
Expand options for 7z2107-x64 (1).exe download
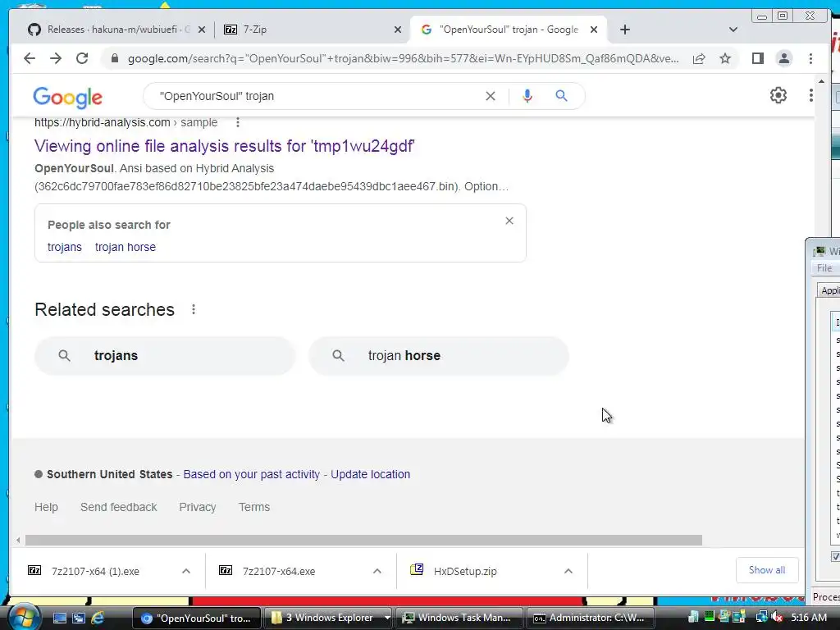[186, 571]
